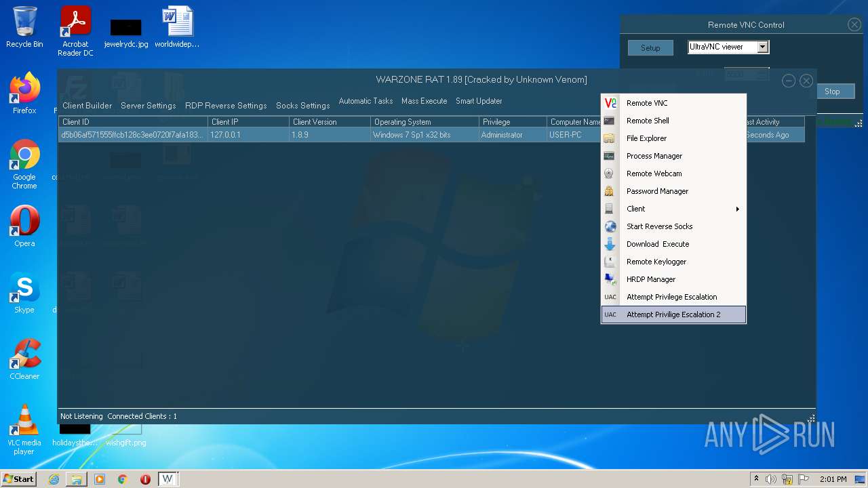Select the Google Chrome desktop shortcut
The width and height of the screenshot is (868, 488).
(24, 164)
